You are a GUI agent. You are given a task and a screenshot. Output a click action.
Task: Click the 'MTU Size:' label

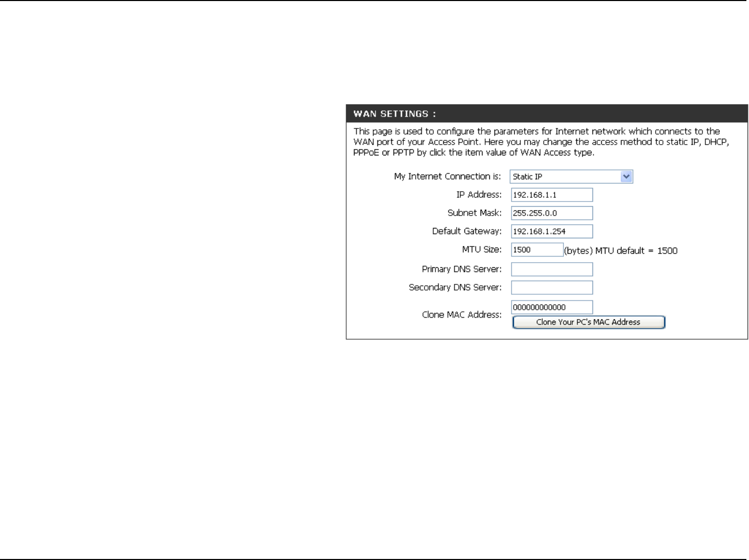point(482,250)
